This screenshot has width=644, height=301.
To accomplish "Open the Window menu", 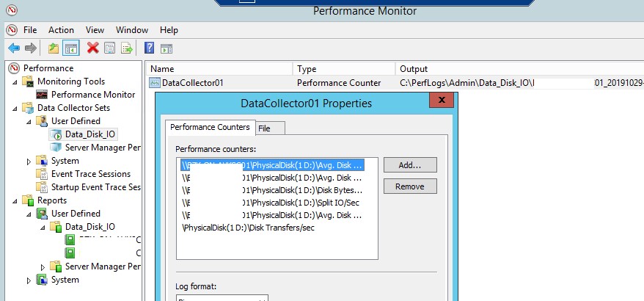I will tap(132, 30).
